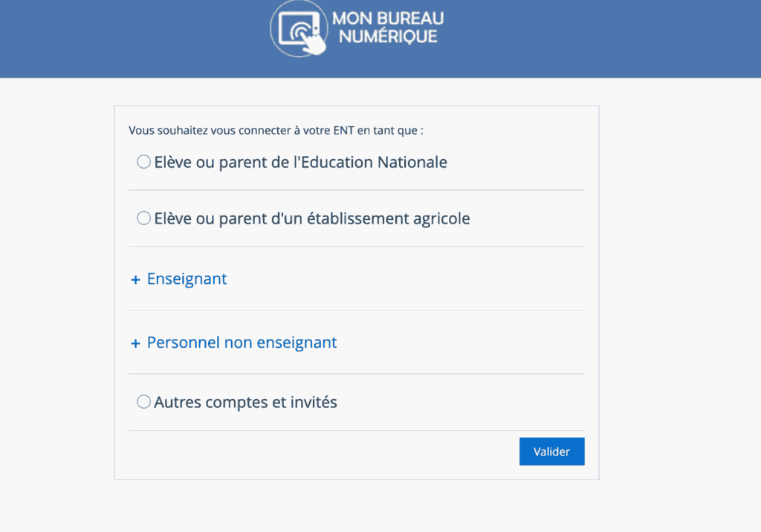
Task: Click the pointing hand in the logo
Action: 317,42
